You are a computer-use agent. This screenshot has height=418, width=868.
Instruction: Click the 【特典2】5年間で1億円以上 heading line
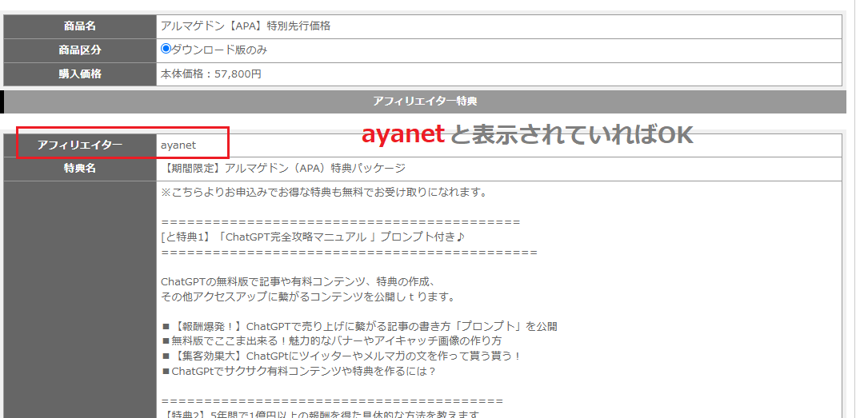(320, 414)
